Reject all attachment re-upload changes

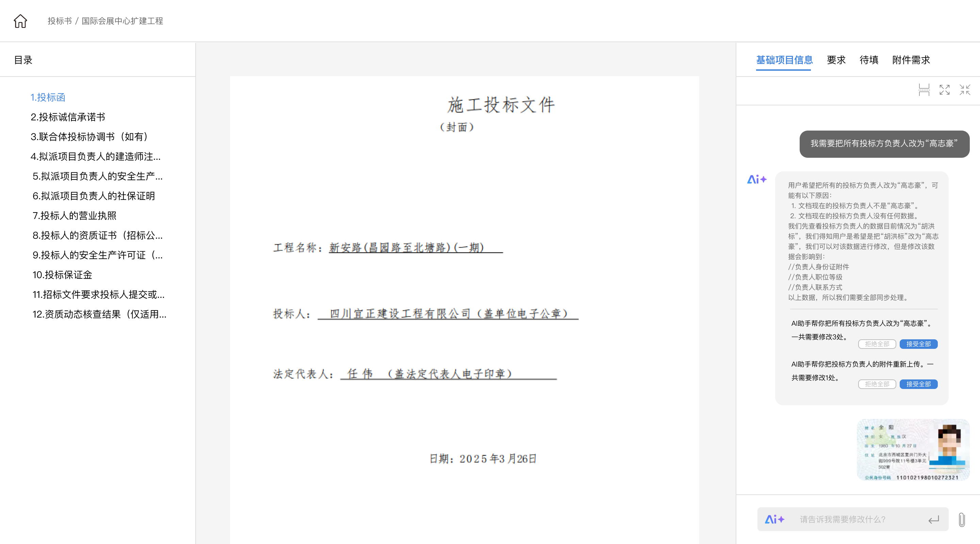[x=877, y=384]
